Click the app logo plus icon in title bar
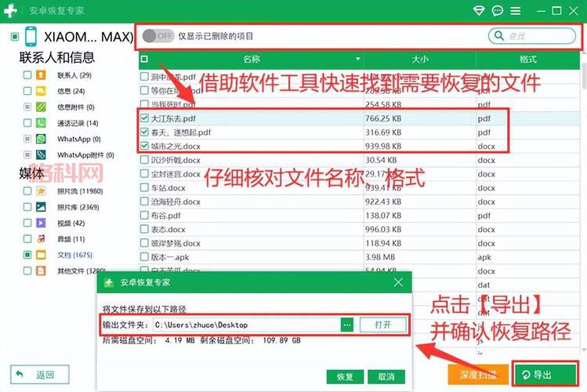The image size is (587, 392). (x=10, y=11)
